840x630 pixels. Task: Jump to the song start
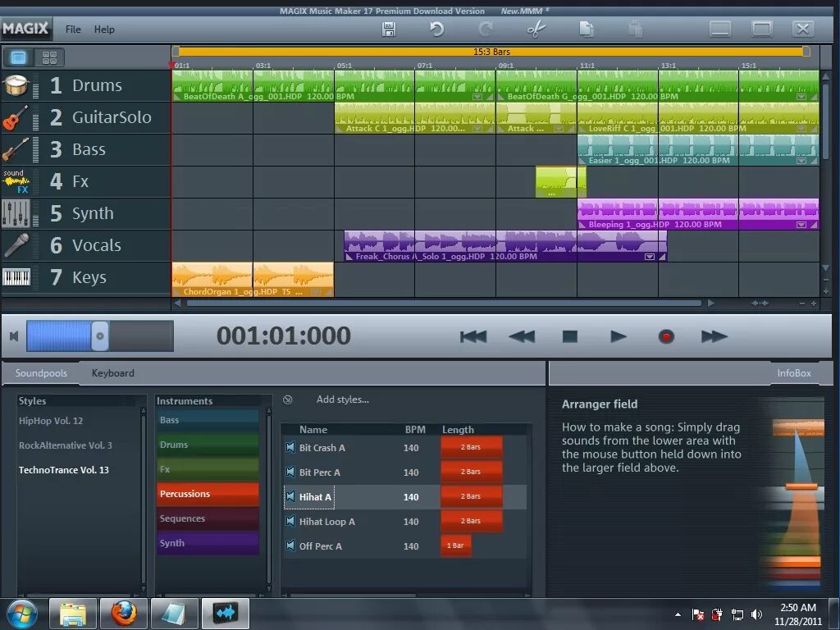pyautogui.click(x=473, y=336)
